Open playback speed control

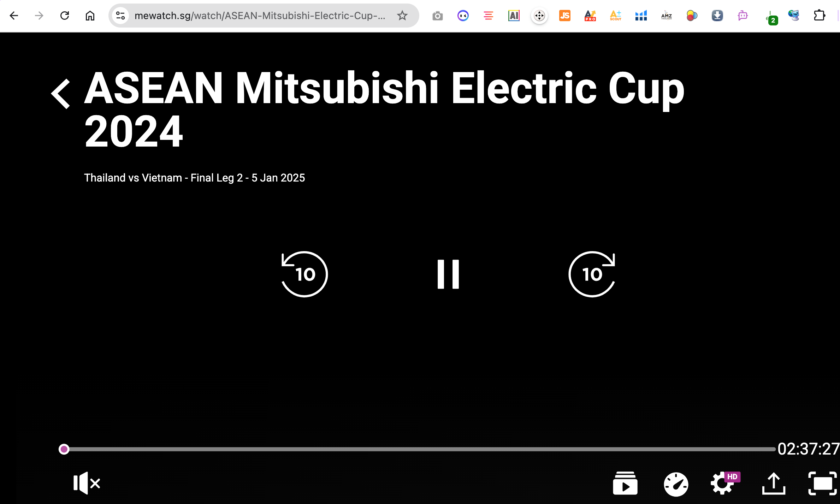[x=676, y=484]
